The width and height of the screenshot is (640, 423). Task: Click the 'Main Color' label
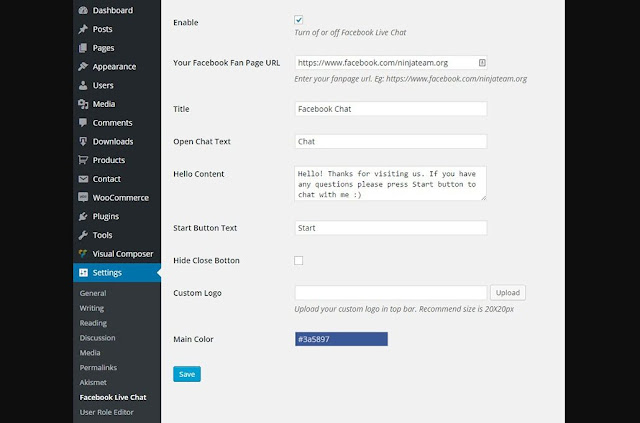tap(193, 339)
